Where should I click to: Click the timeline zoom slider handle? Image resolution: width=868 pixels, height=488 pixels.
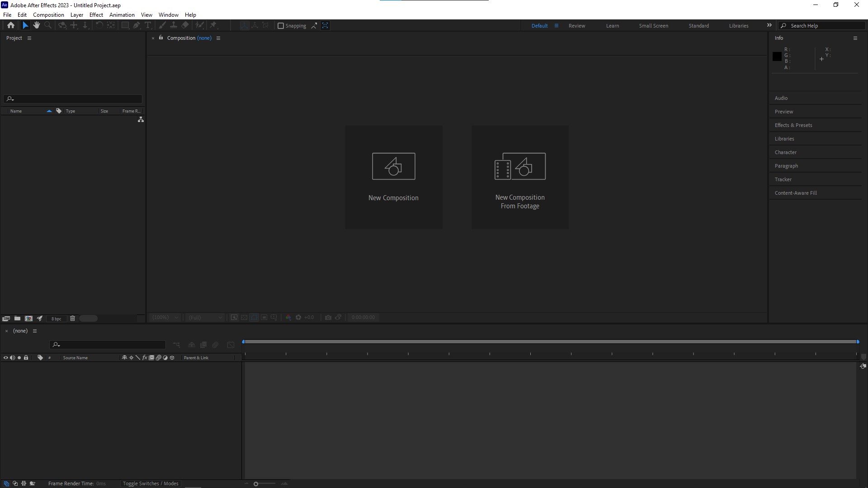(x=256, y=484)
